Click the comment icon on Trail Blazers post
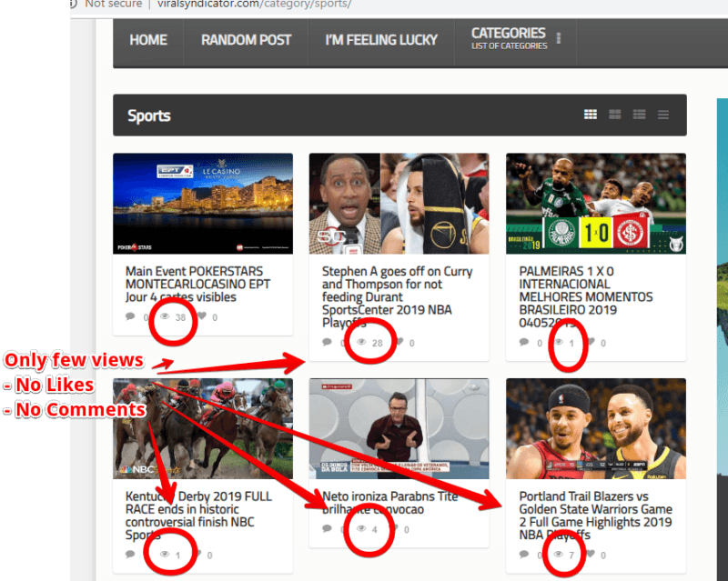Image resolution: width=728 pixels, height=581 pixels. click(524, 554)
